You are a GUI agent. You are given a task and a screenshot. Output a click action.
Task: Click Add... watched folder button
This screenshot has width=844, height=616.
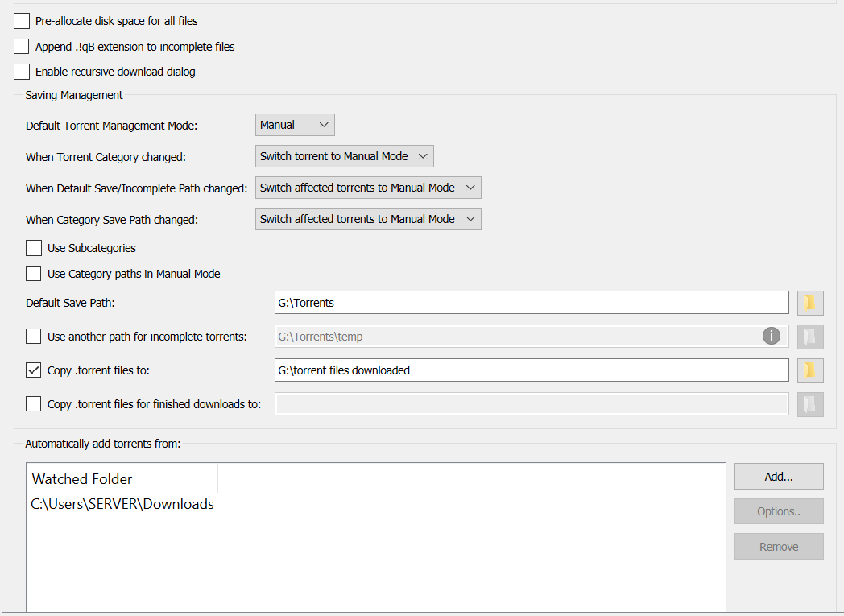point(779,477)
